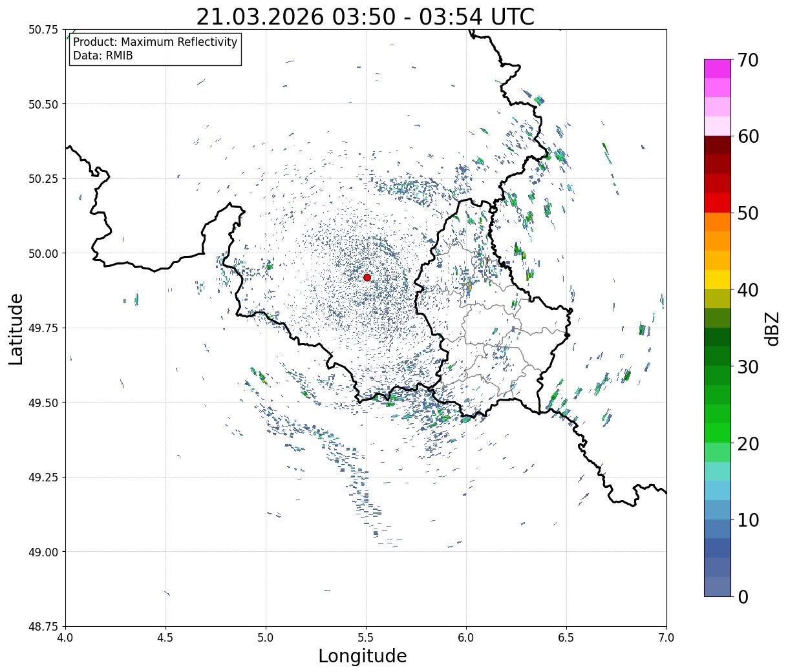
Task: Click the 'dBZ' colorbar label
Action: point(772,328)
